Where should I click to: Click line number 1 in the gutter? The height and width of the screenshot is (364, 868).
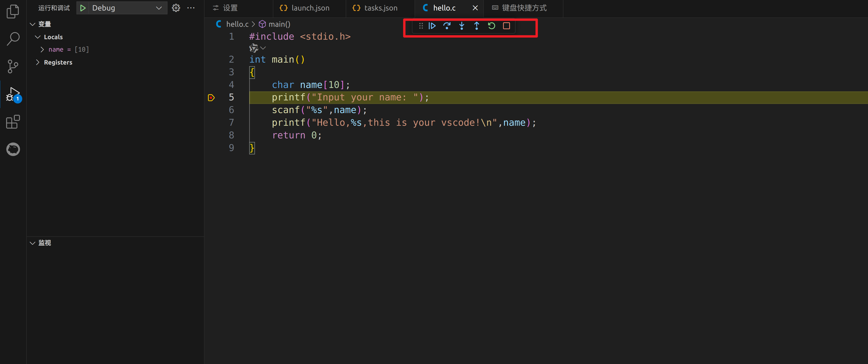[231, 36]
